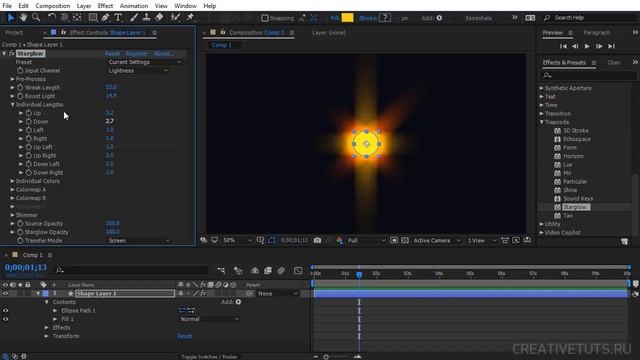Step to the previous frame
The width and height of the screenshot is (640, 360).
click(575, 46)
